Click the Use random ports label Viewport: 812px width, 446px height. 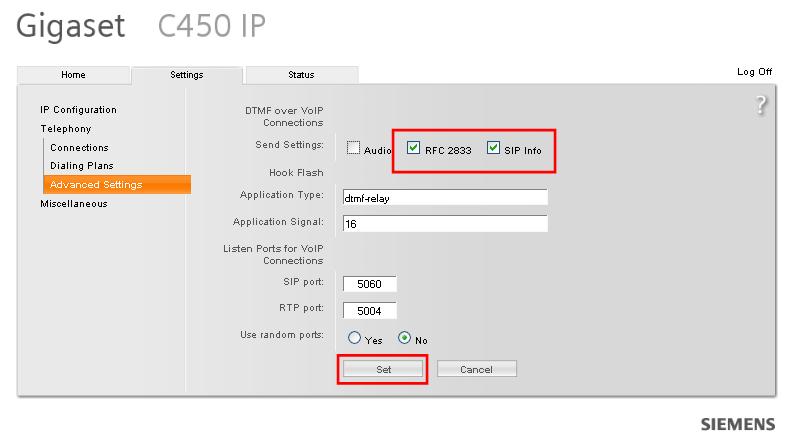282,335
